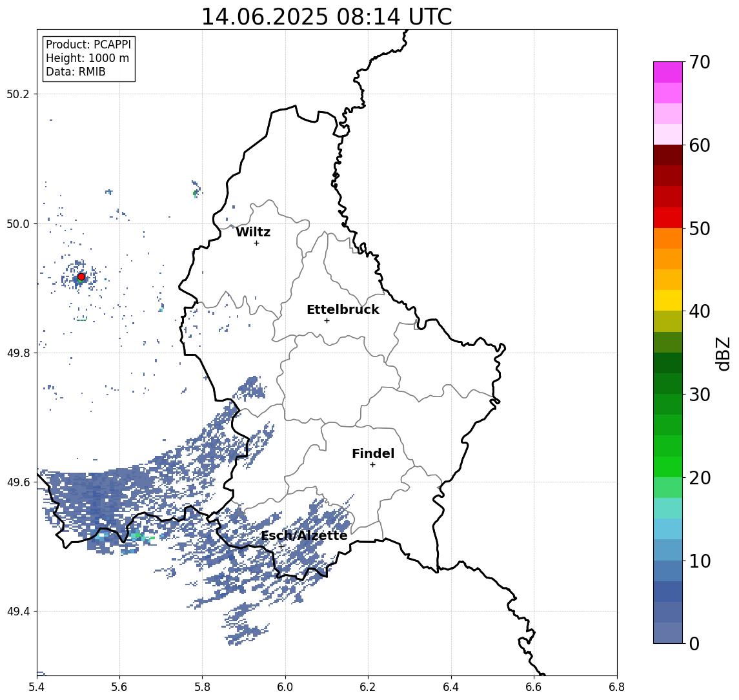The image size is (739, 700).
Task: Click the title 14.06.2025 08:14 UTC
Action: (x=327, y=17)
